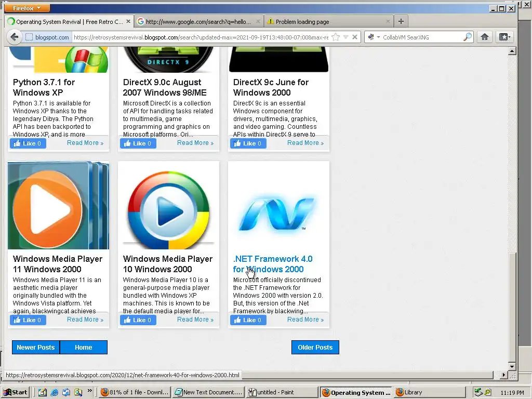Like the Windows Media Player 11 post
This screenshot has height=399, width=532.
click(x=28, y=320)
